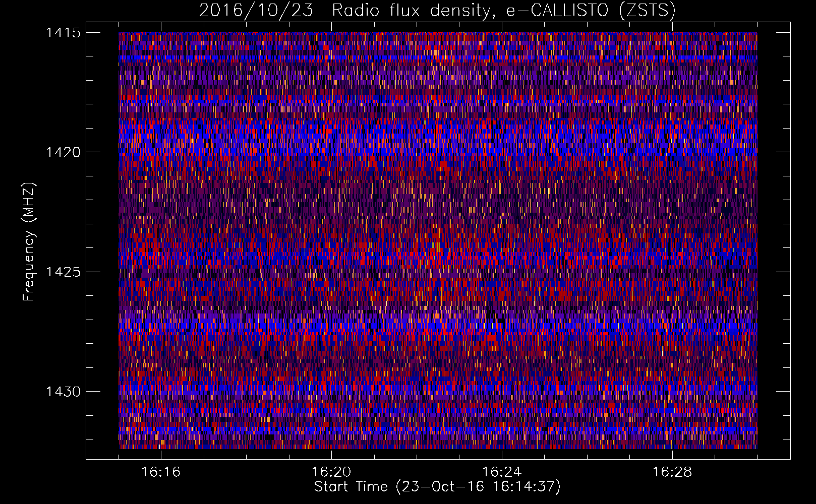816x504 pixels.
Task: Click the 16:20 time tick label
Action: coord(331,472)
